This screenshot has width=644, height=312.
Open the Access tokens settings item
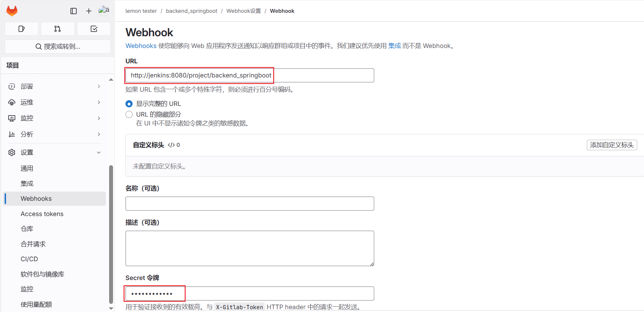[42, 214]
